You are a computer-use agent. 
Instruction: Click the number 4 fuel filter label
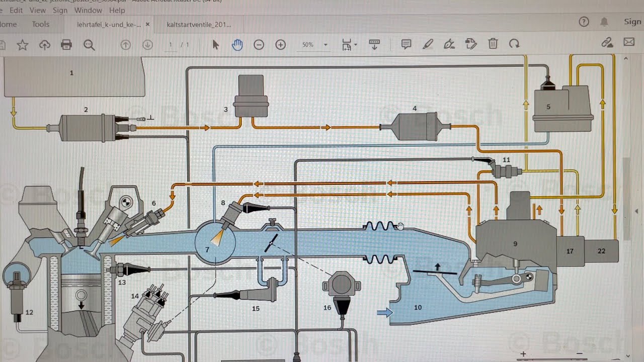[415, 109]
